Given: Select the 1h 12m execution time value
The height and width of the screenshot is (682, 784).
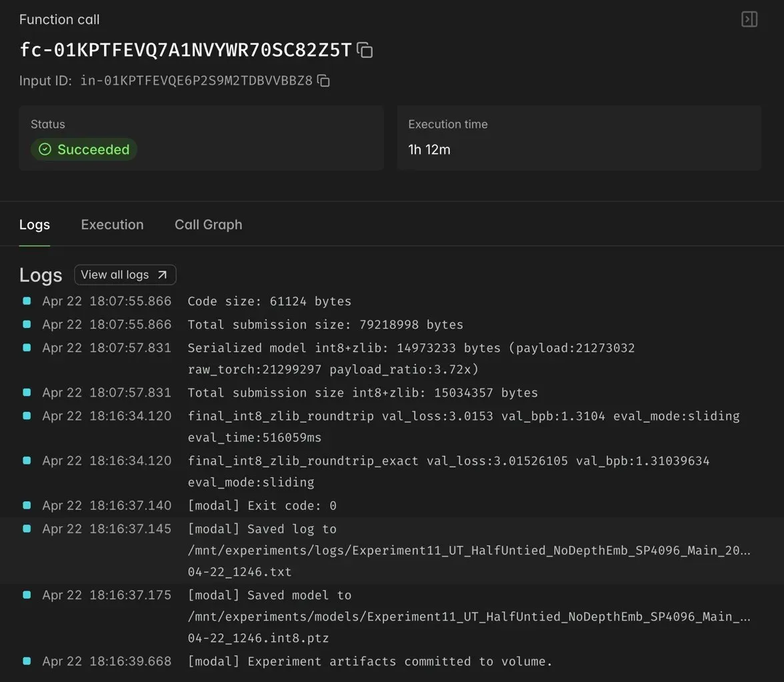Looking at the screenshot, I should pos(429,149).
